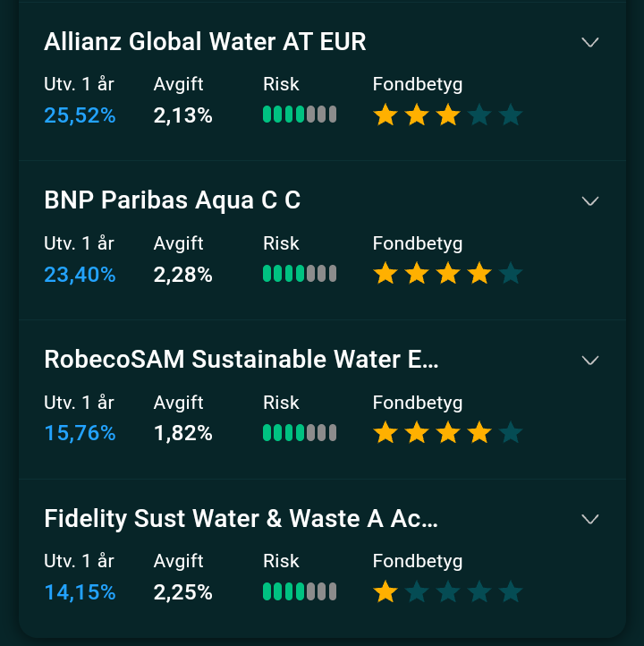The image size is (644, 646).
Task: Click the 25,52% one-year return value
Action: (80, 115)
